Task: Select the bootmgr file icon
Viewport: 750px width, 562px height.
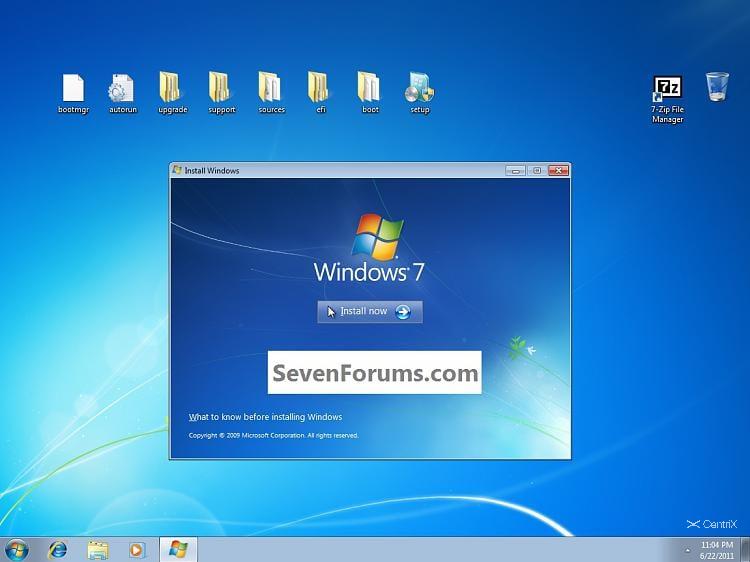Action: pos(73,88)
